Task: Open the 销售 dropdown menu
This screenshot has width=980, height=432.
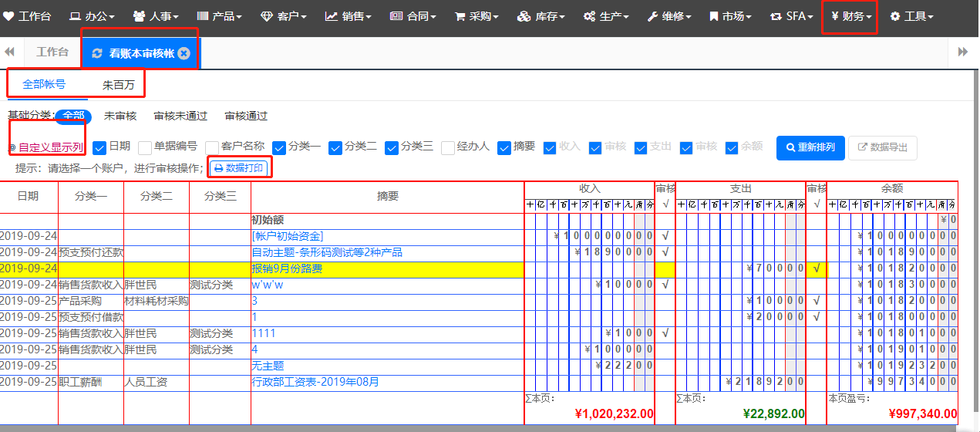Action: pyautogui.click(x=349, y=16)
